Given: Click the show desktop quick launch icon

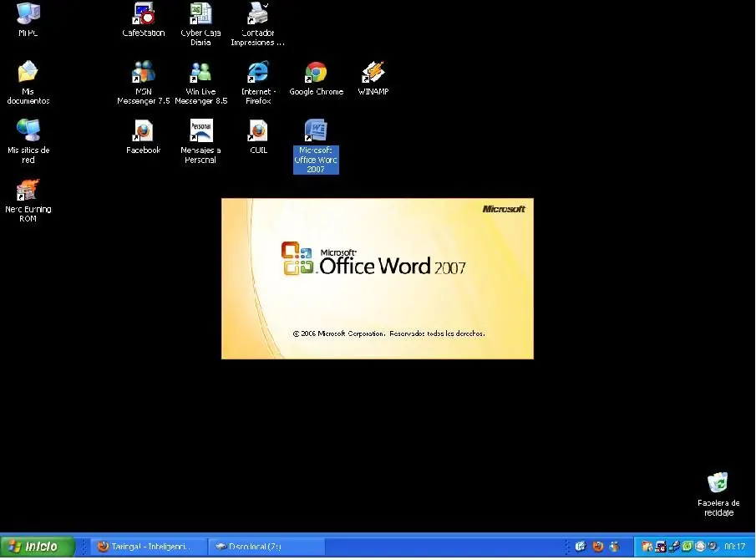Looking at the screenshot, I should point(581,546).
